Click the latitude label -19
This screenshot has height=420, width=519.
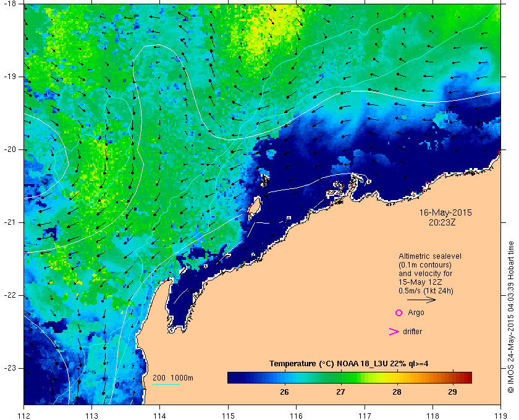[x=10, y=77]
